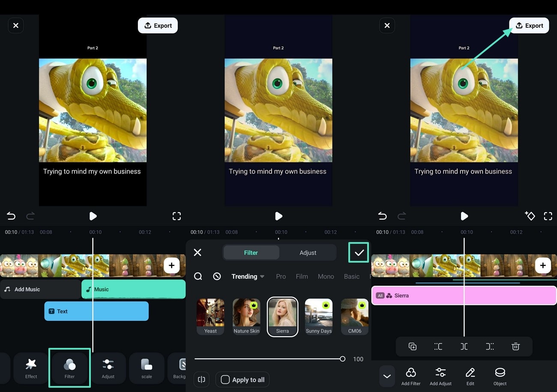Switch to the Filter tab
557x392 pixels.
pos(251,253)
